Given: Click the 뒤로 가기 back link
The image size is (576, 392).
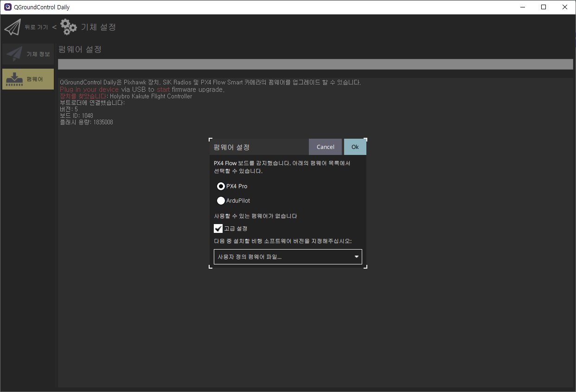Looking at the screenshot, I should tap(36, 27).
